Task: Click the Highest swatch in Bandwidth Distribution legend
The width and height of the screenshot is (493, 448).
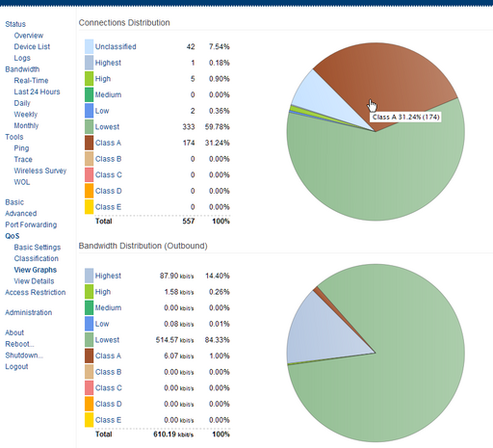Action: tap(89, 276)
